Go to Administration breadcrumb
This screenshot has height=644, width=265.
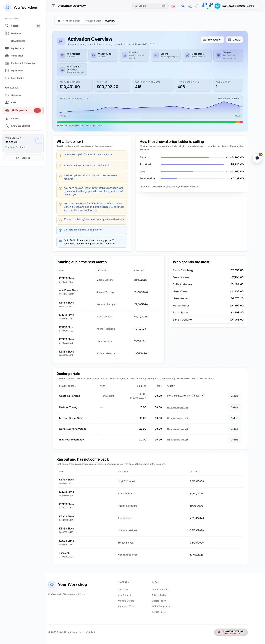(x=73, y=21)
